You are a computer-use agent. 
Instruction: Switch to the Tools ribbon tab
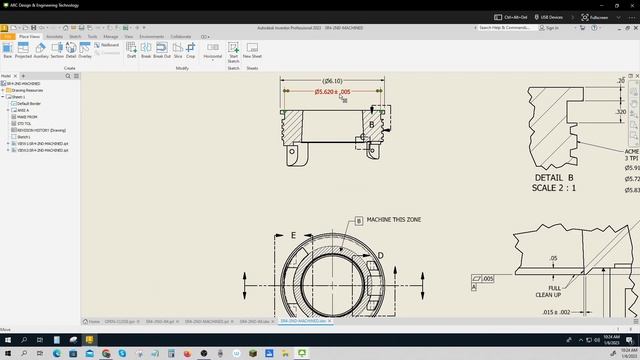click(x=93, y=37)
